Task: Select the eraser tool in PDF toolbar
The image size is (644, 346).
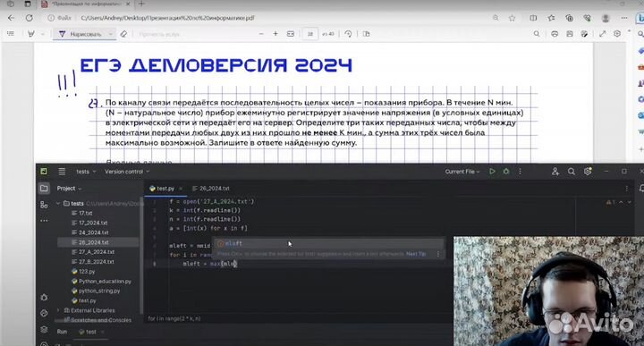Action: (123, 34)
